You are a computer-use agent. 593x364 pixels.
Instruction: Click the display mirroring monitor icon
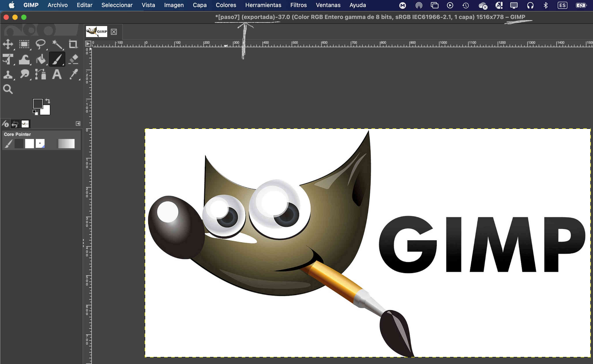coord(514,5)
